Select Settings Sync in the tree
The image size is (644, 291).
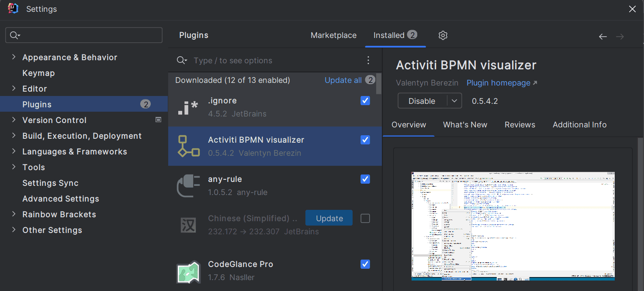point(50,183)
